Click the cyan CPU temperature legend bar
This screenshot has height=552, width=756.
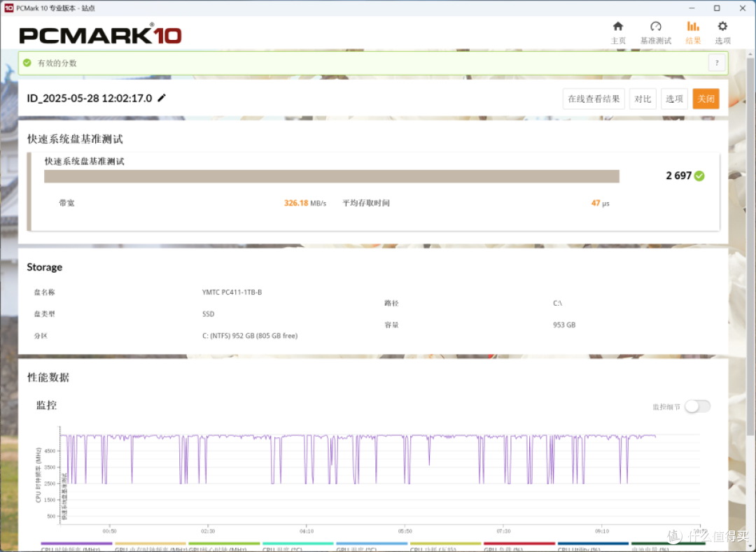298,544
